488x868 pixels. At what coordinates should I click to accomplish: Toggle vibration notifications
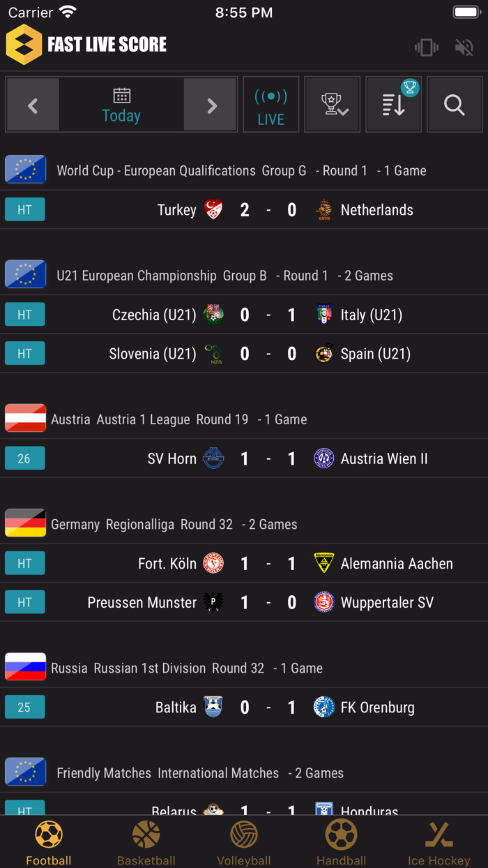pos(426,47)
